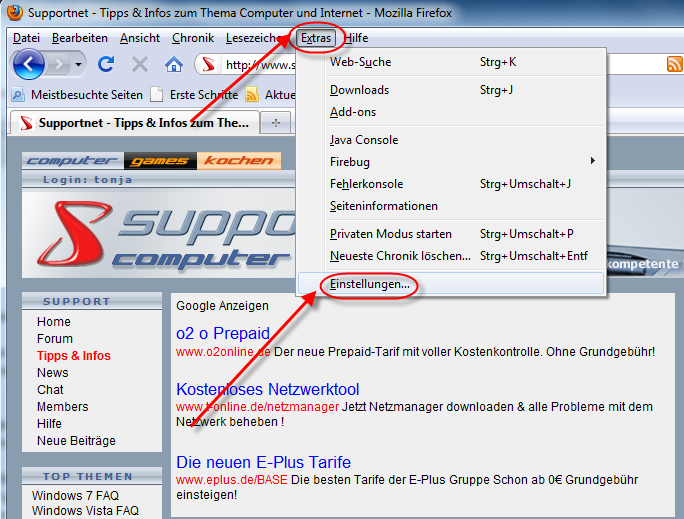Click www.eplus.de/BASE ad URL
The image size is (684, 519).
tap(232, 480)
